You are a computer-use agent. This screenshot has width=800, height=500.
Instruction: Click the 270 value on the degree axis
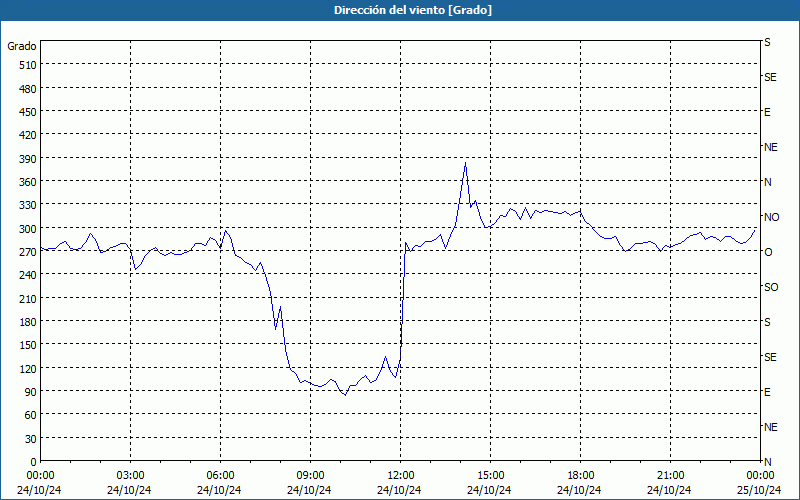tap(28, 252)
